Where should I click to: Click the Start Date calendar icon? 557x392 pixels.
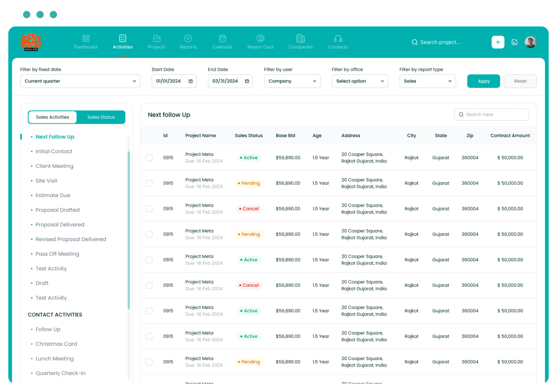coord(191,81)
